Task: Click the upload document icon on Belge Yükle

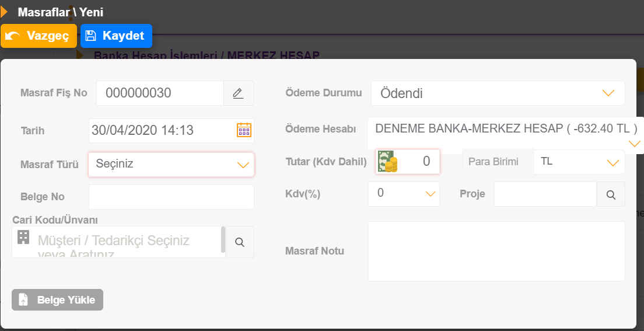Action: coord(23,299)
